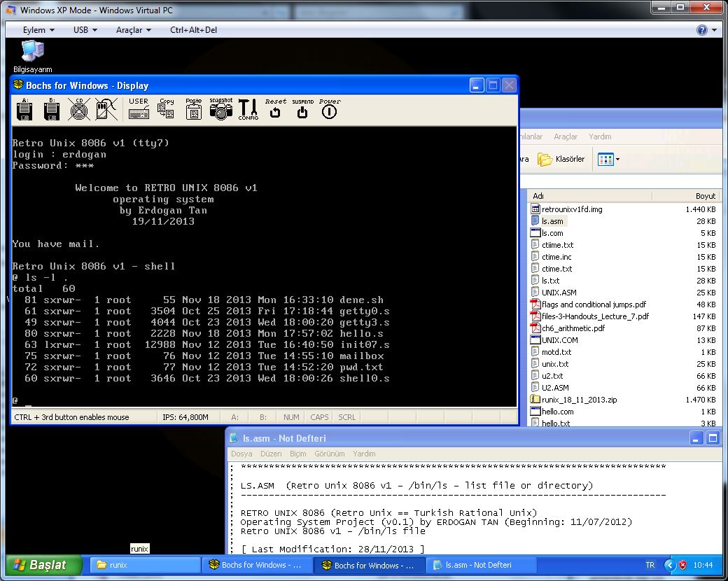Open the Yardım menu in Explorer window
728x581 pixels.
[600, 136]
